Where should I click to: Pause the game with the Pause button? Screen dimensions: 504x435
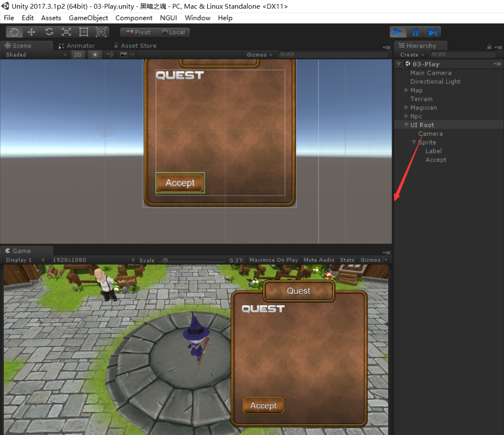click(415, 32)
